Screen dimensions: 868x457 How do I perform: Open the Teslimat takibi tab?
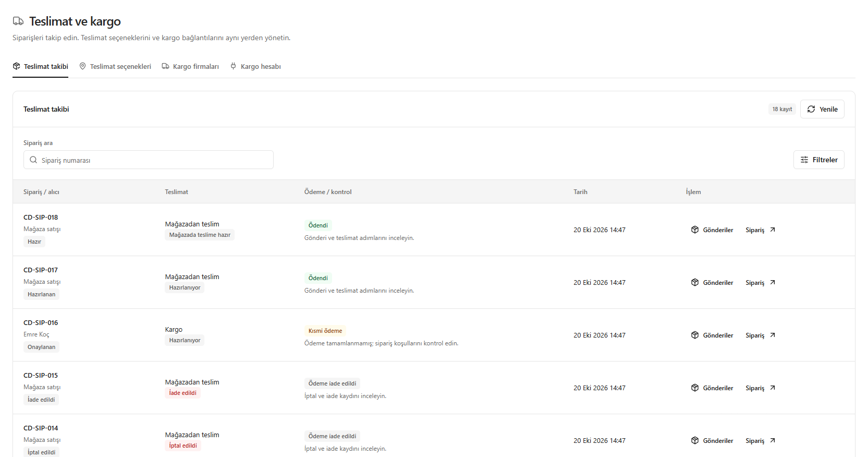[x=41, y=66]
